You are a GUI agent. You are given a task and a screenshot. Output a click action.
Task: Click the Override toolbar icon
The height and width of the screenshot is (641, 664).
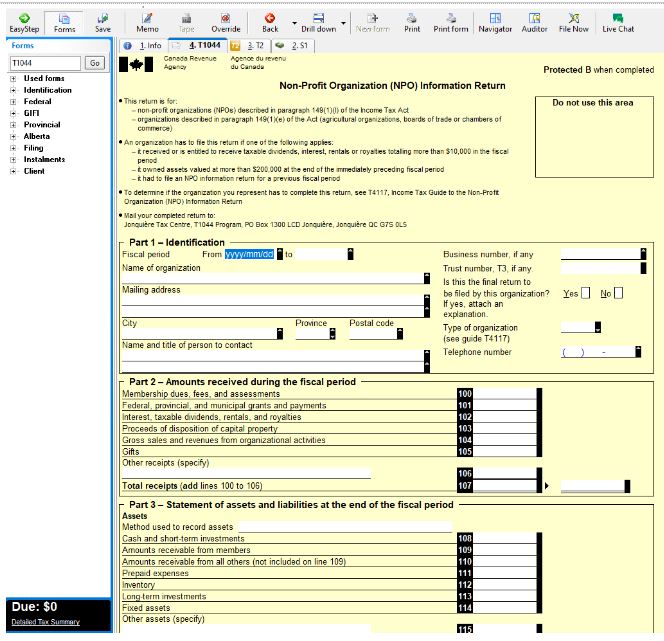pos(226,23)
